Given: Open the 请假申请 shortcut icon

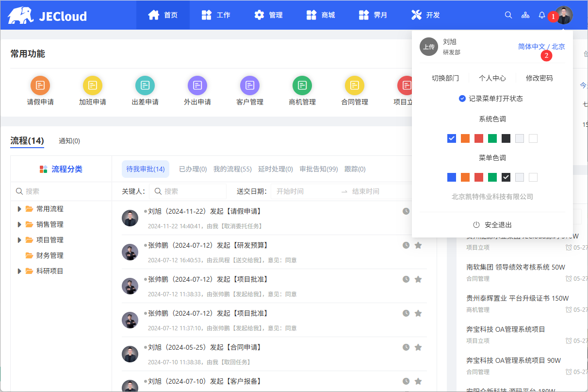Looking at the screenshot, I should click(40, 86).
